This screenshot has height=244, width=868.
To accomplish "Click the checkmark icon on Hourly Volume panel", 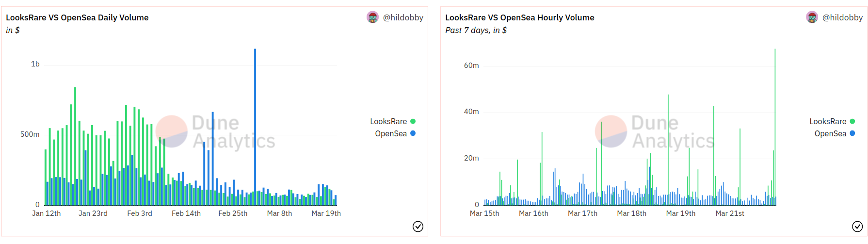I will (857, 227).
